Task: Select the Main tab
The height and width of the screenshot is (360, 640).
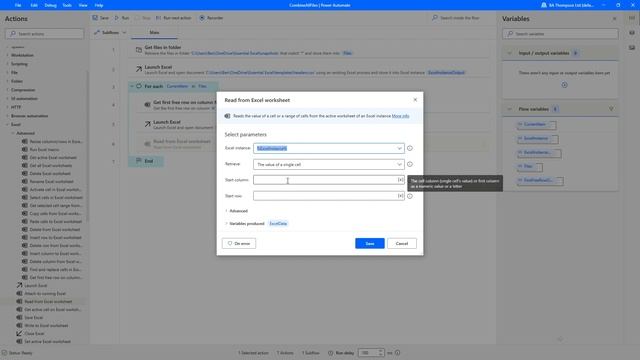Action: (x=154, y=32)
